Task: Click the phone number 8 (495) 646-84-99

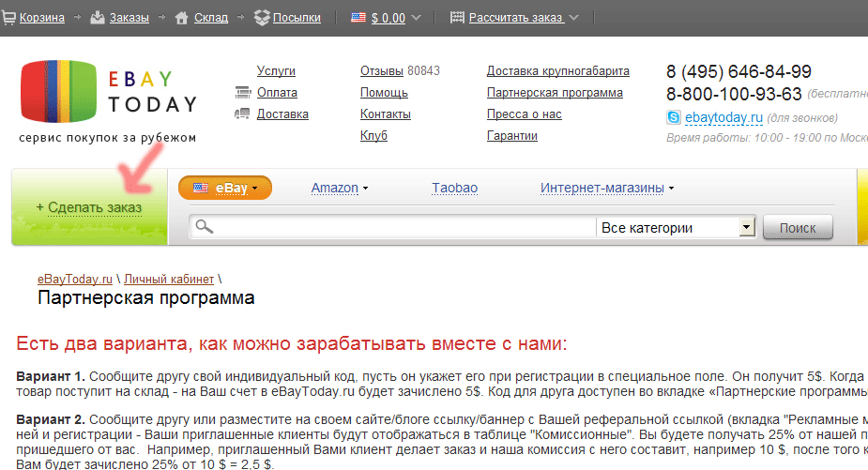Action: click(x=739, y=71)
